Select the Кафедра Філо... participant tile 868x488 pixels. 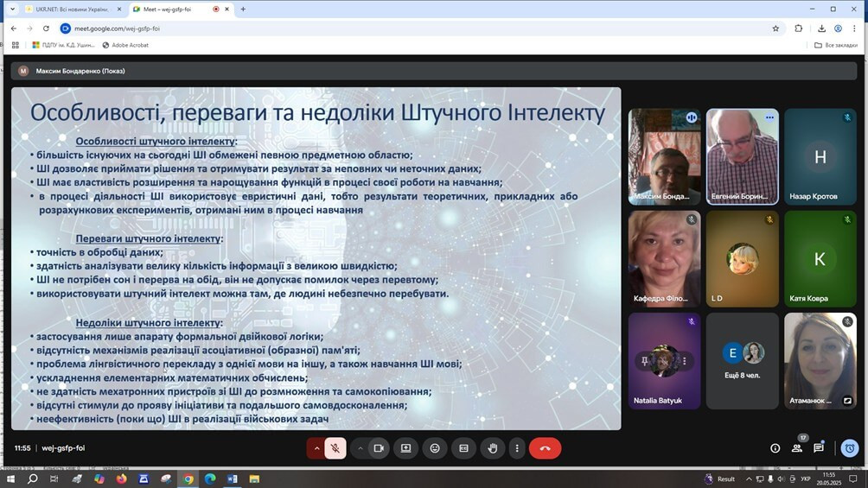tap(664, 259)
